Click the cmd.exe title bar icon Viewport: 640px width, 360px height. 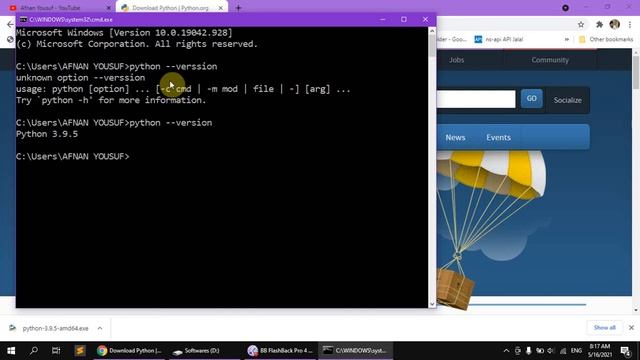pos(23,20)
